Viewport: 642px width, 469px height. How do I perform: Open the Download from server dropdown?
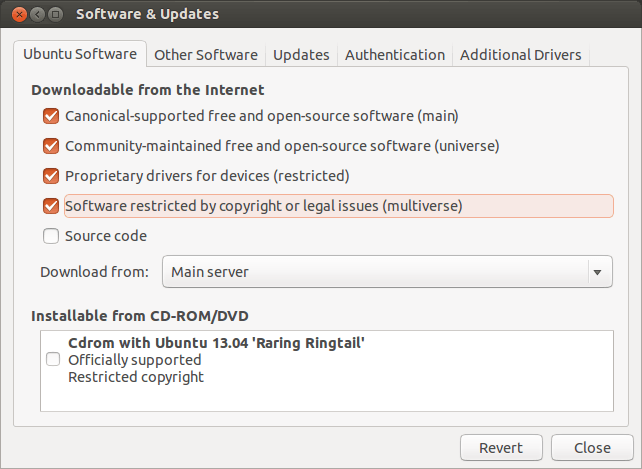tap(386, 271)
